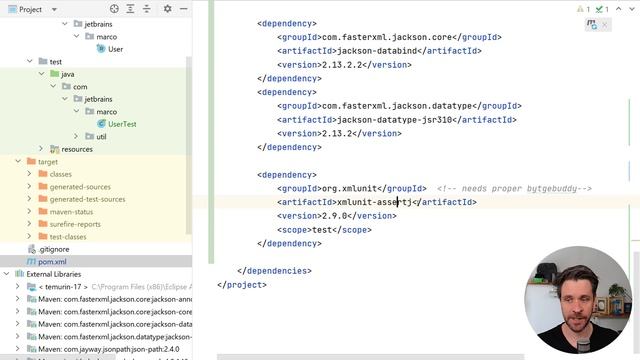Screen dimensions: 640x360
Task: Click jackson-databind artifactId text
Action: [x=377, y=51]
